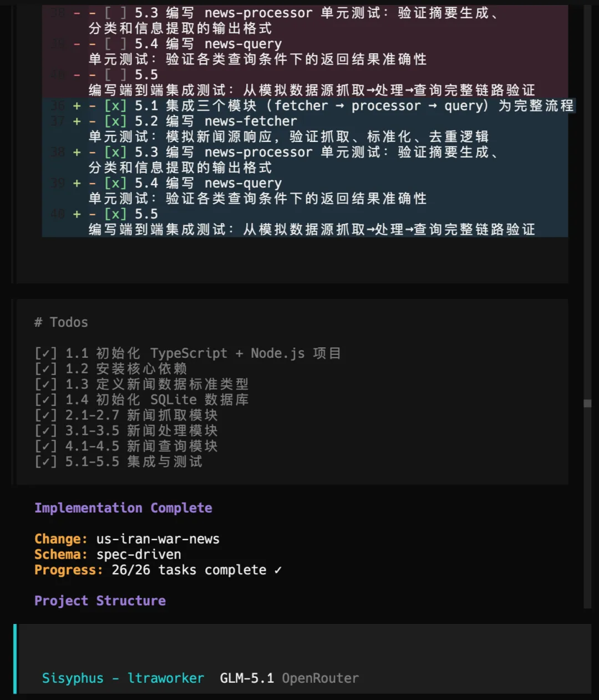The height and width of the screenshot is (700, 599).
Task: Click the hash symbol before Todos
Action: tap(38, 322)
